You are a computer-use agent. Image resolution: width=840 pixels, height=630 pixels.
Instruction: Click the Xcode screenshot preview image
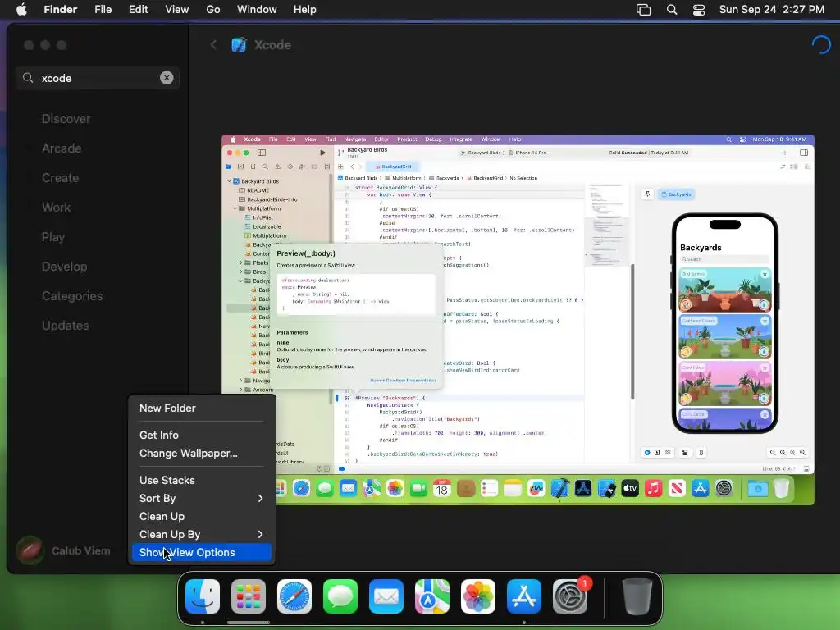(x=518, y=320)
